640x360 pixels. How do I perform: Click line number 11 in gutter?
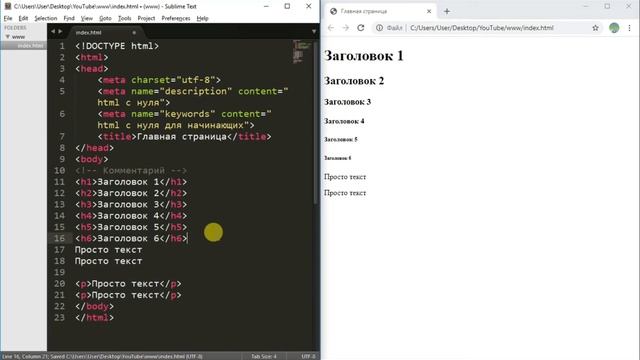(60, 182)
